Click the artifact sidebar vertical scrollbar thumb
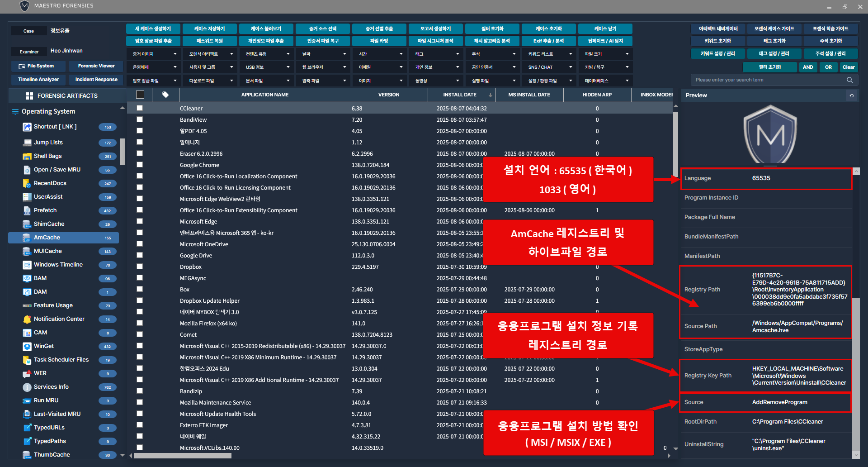The width and height of the screenshot is (868, 467). tap(123, 152)
